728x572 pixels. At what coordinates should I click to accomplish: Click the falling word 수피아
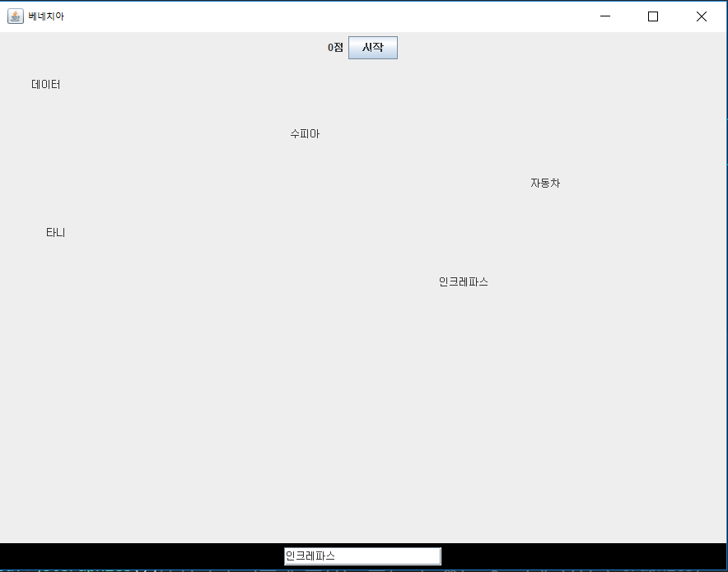[x=304, y=133]
